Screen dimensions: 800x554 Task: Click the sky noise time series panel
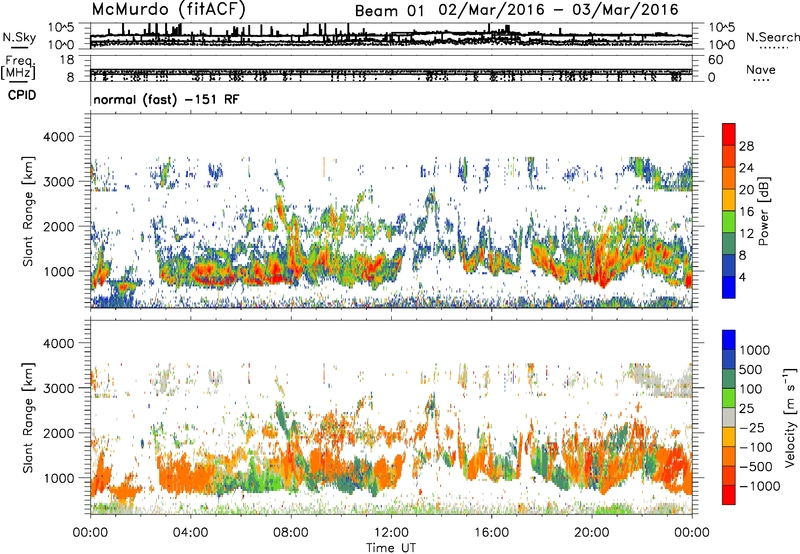(x=391, y=36)
